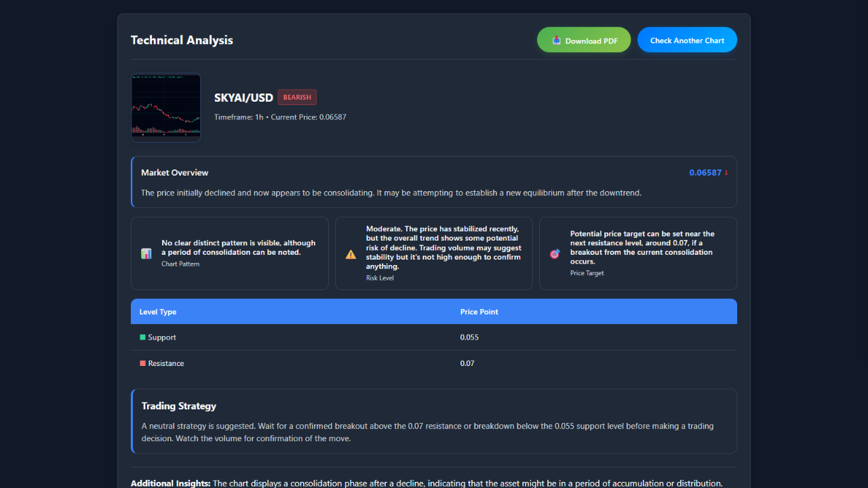The height and width of the screenshot is (488, 868).
Task: Click the Risk Level warning triangle icon
Action: tap(351, 253)
